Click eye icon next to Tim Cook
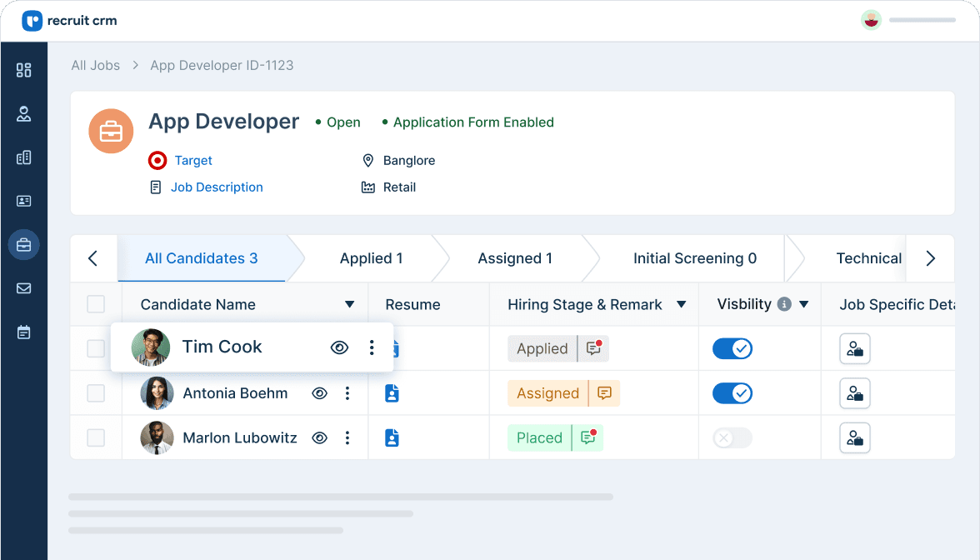 [339, 347]
